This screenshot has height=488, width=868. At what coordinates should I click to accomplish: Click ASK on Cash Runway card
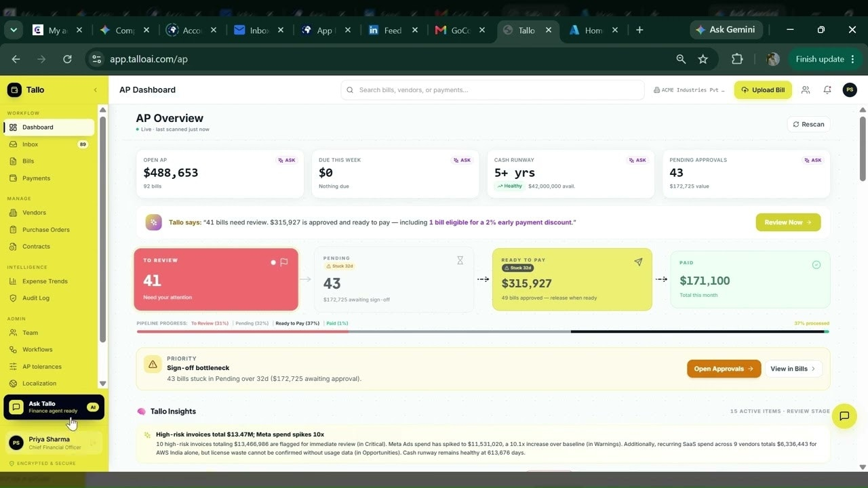pyautogui.click(x=637, y=161)
